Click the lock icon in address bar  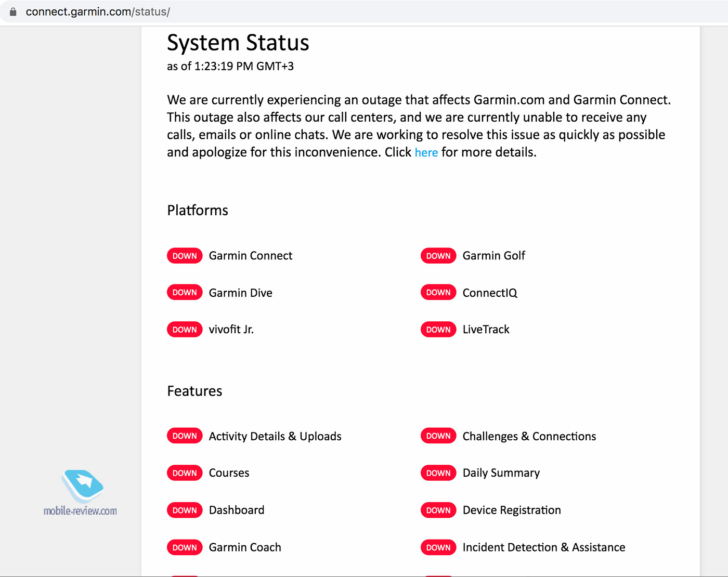tap(13, 12)
